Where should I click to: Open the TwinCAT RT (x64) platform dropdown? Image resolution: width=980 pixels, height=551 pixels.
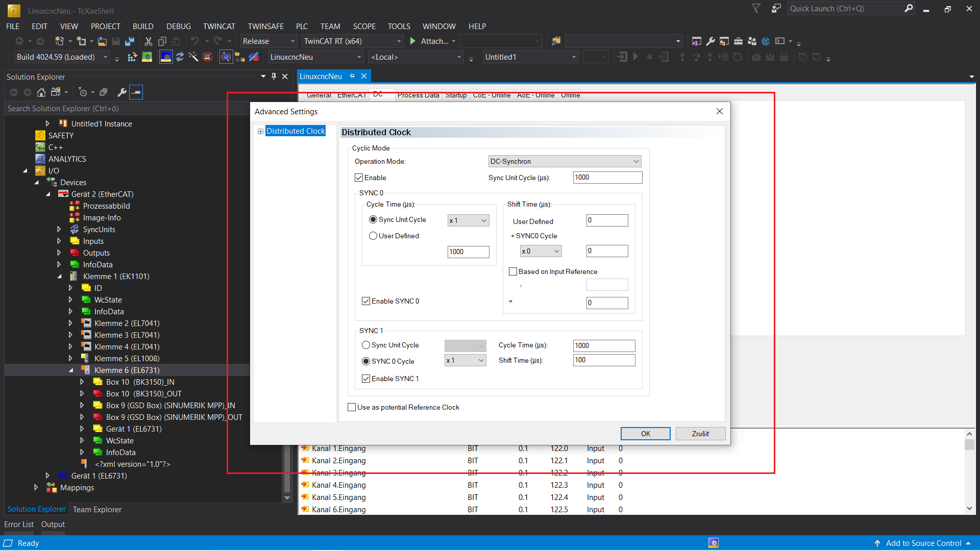coord(352,41)
